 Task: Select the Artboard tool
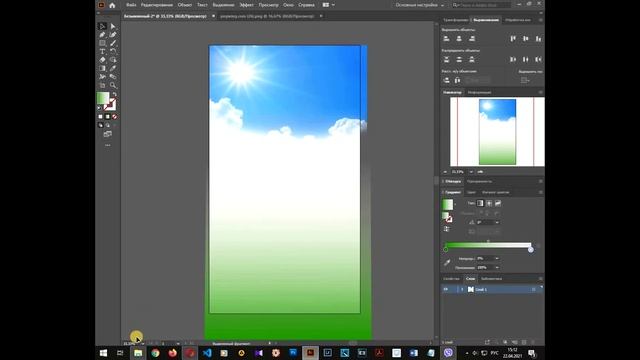pyautogui.click(x=102, y=85)
